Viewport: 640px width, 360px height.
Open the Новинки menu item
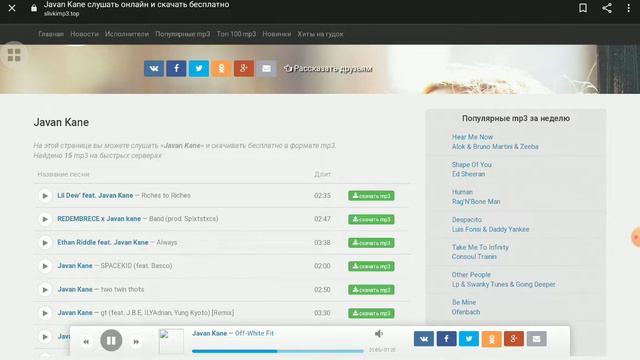(x=277, y=34)
